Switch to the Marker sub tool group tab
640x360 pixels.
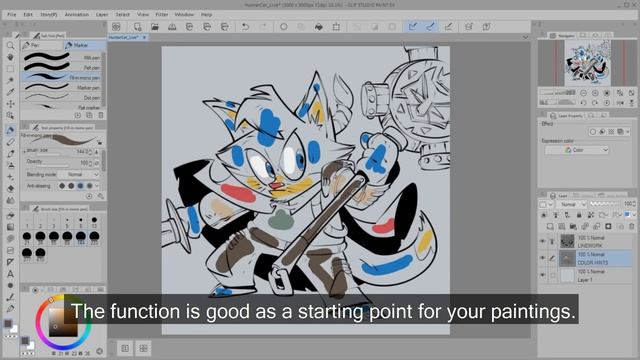84,45
